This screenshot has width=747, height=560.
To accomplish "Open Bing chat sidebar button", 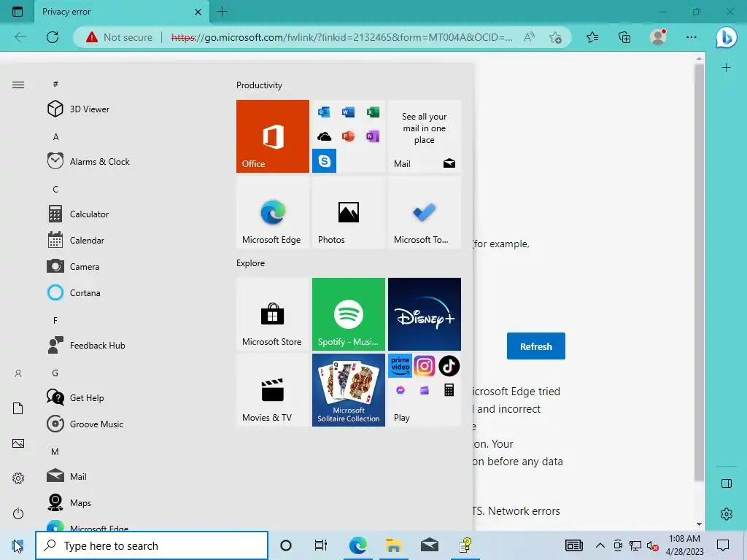I will coord(726,37).
